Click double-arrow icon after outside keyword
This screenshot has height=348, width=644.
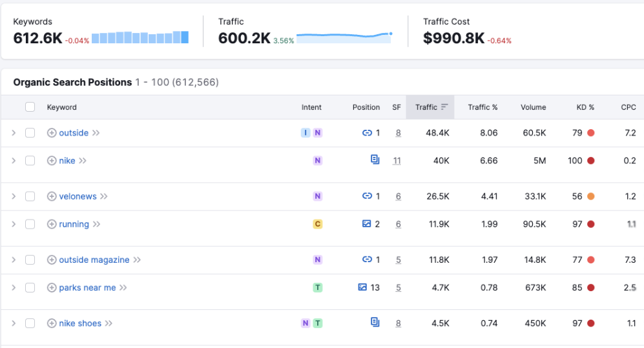click(x=96, y=133)
